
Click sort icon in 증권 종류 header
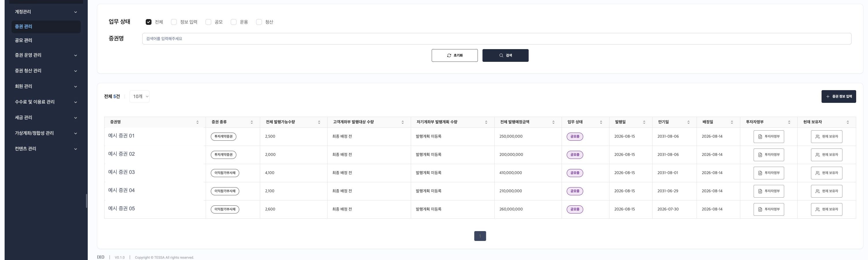click(252, 122)
